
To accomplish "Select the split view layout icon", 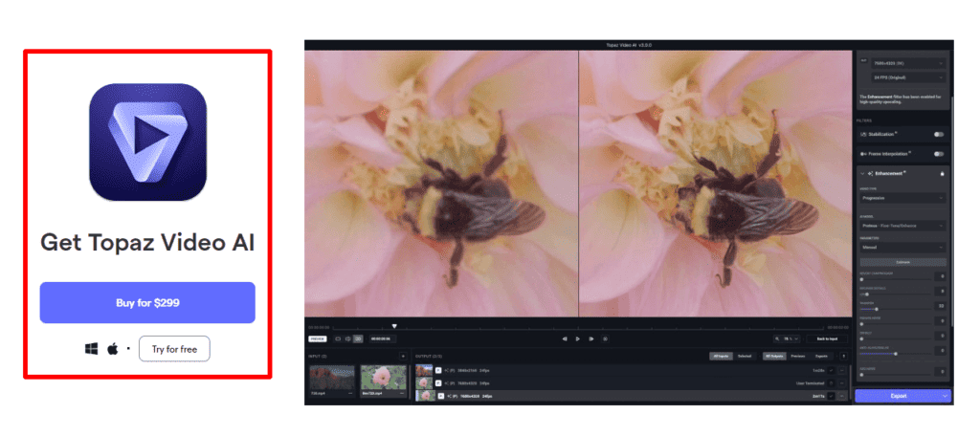I will click(348, 339).
